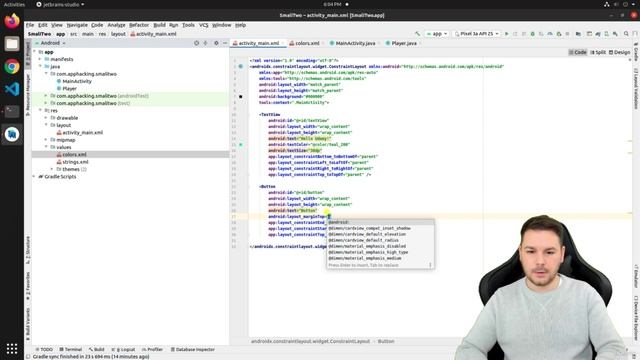Switch editor to Design view

tap(619, 52)
